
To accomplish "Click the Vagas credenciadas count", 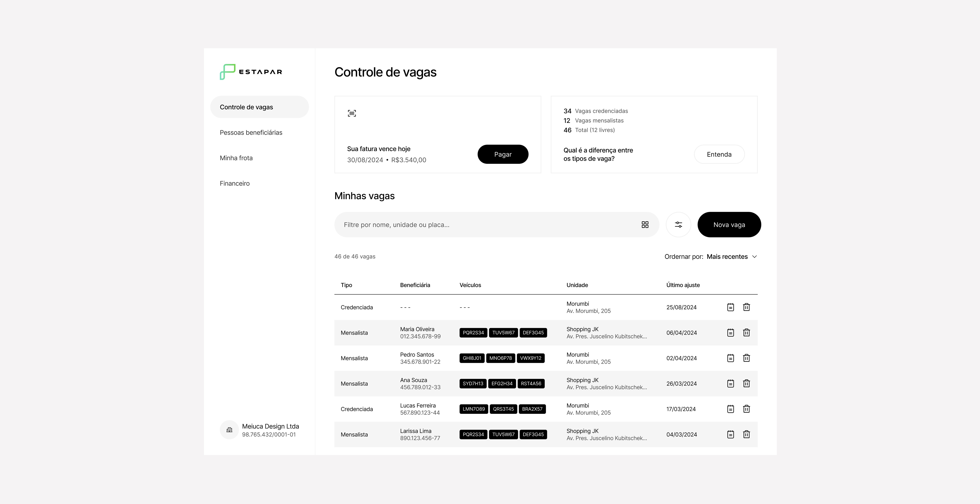I will pos(596,111).
